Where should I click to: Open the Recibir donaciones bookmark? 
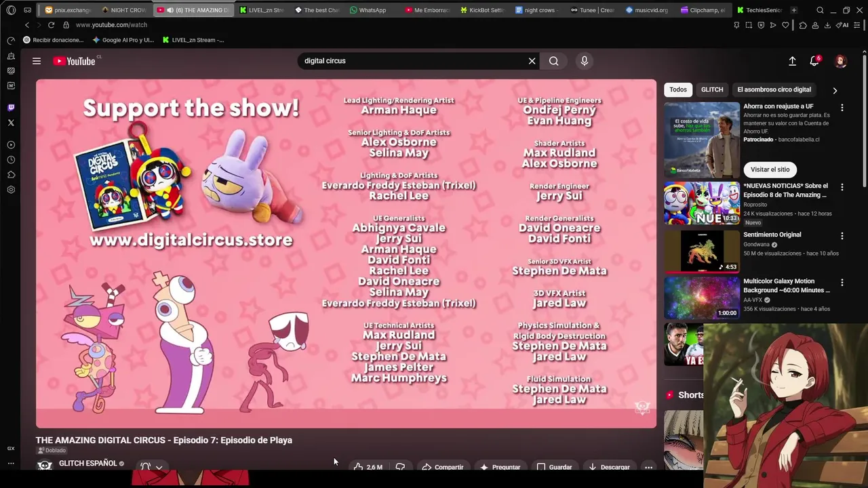(54, 40)
